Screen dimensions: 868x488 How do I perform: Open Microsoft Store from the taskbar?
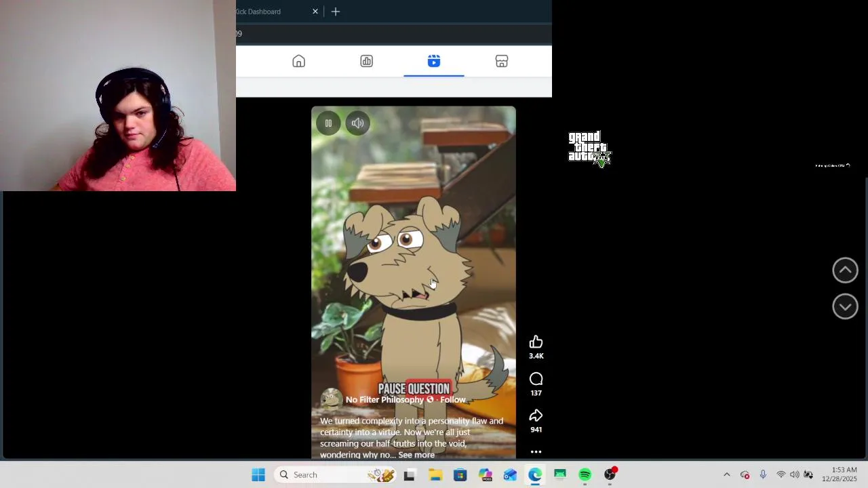(x=460, y=475)
